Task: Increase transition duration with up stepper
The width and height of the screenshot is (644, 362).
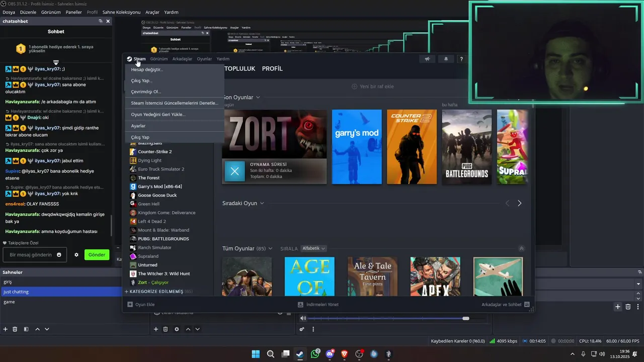Action: 638,294
